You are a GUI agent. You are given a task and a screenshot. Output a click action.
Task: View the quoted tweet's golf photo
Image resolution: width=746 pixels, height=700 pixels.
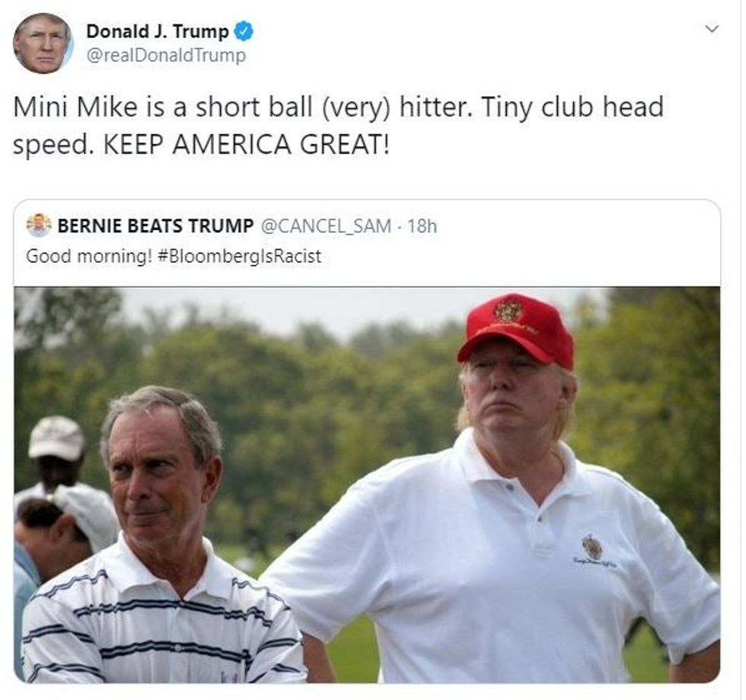coord(367,484)
